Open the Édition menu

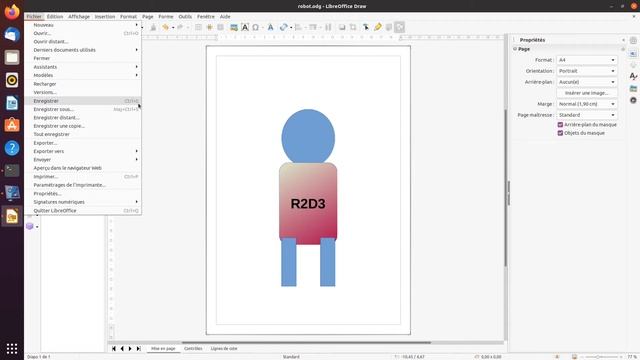coord(55,17)
